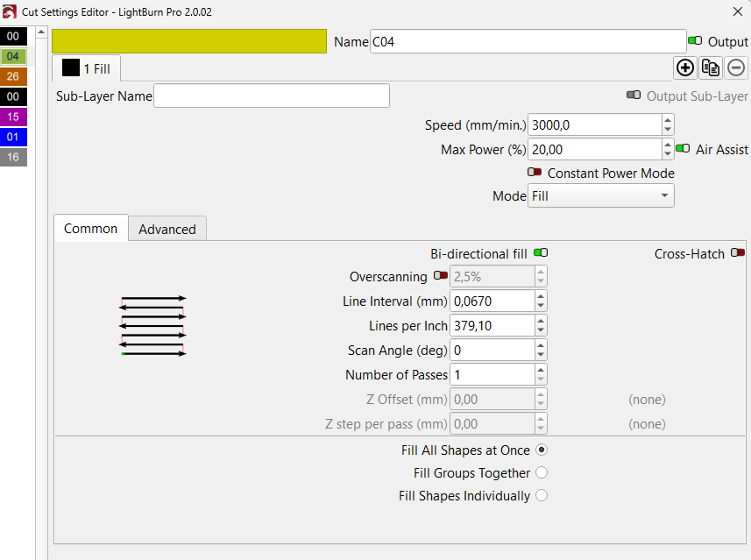Click the Sub-Layer Name field
This screenshot has height=560, width=751.
[x=272, y=96]
